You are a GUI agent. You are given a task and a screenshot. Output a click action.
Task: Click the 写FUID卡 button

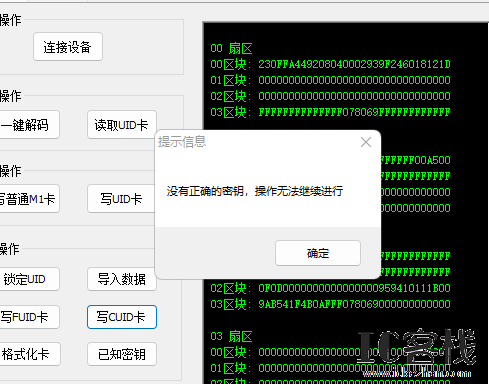tap(29, 317)
